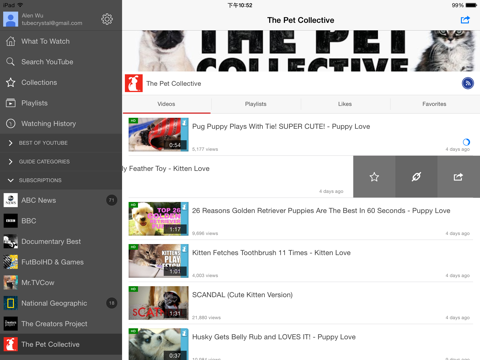Add swiped video to favorites star

(x=374, y=177)
